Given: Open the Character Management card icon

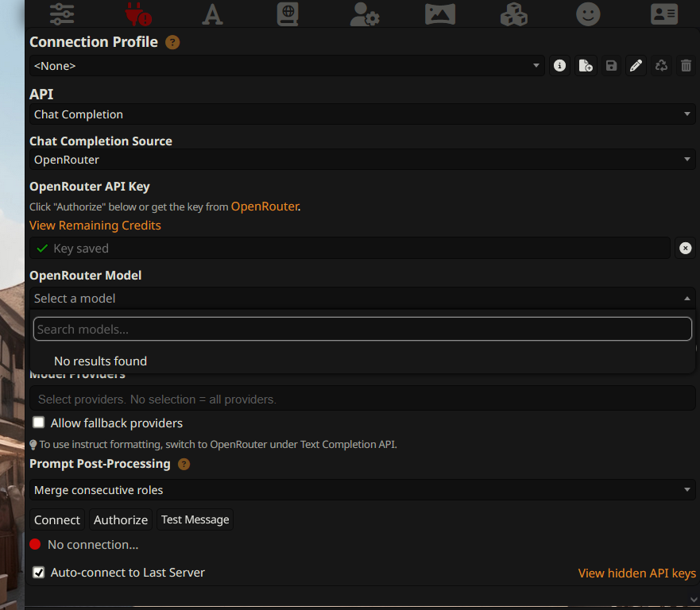Looking at the screenshot, I should (x=663, y=14).
